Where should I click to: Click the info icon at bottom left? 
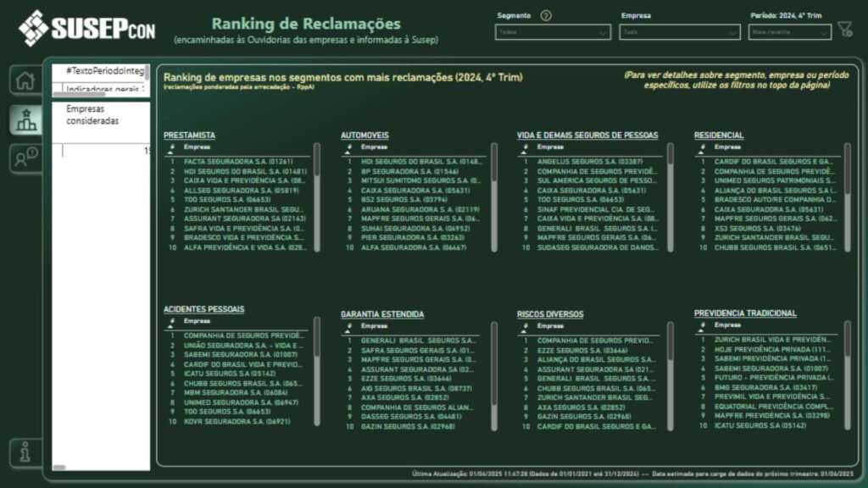pyautogui.click(x=25, y=451)
